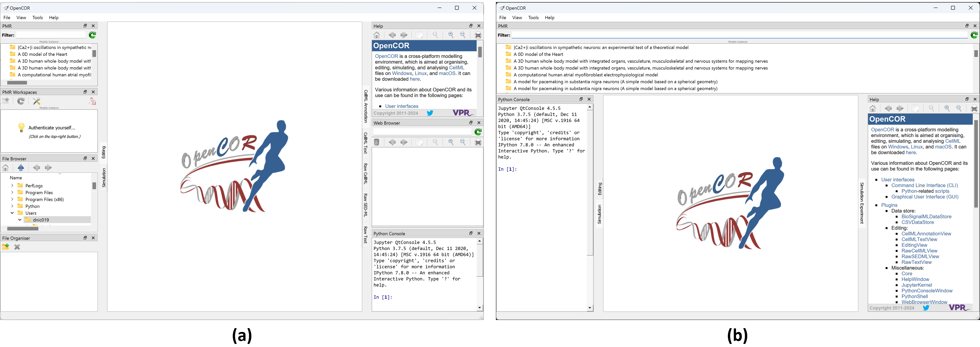
Task: Open the PythonConsoleWindow link in window (b)
Action: [927, 291]
